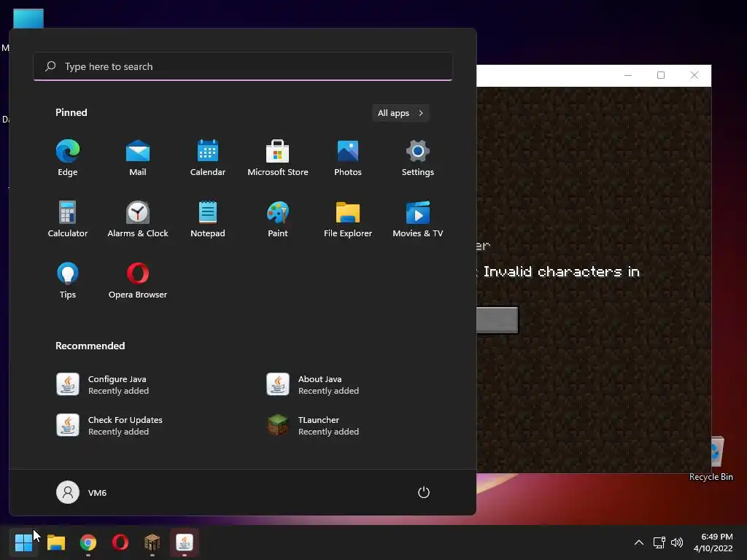747x560 pixels.
Task: Open Google Chrome from the taskbar
Action: click(x=88, y=542)
